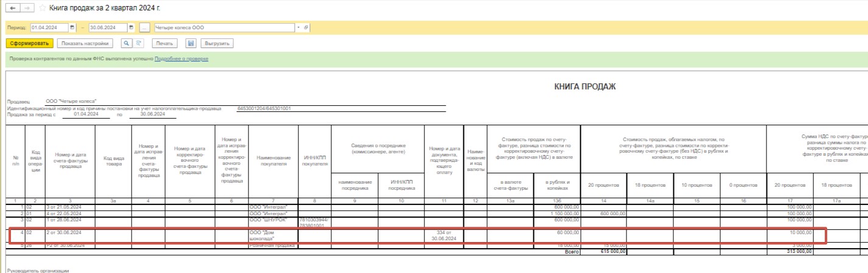Select buyer cell Розничная продажа

coord(272,245)
